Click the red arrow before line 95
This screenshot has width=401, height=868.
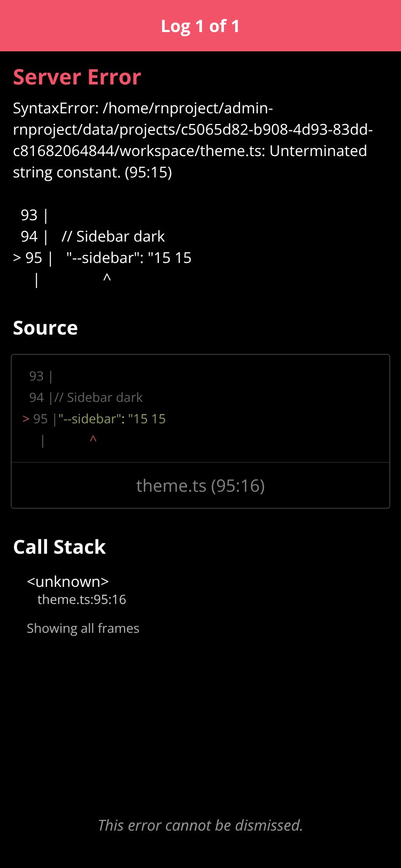[x=26, y=419]
